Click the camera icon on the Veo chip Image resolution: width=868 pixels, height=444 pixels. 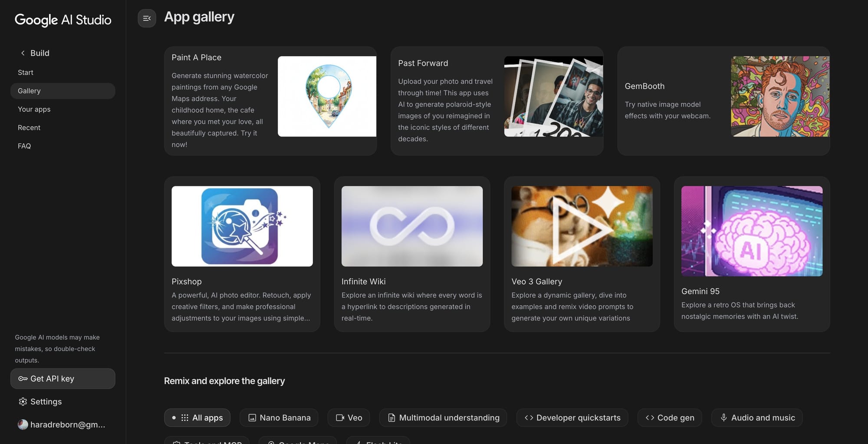point(339,417)
